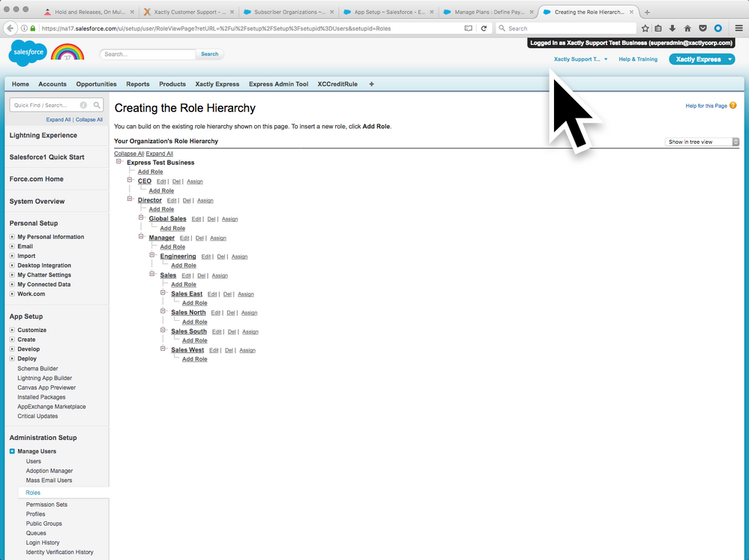
Task: Open Permission Sets in sidebar
Action: coord(46,505)
